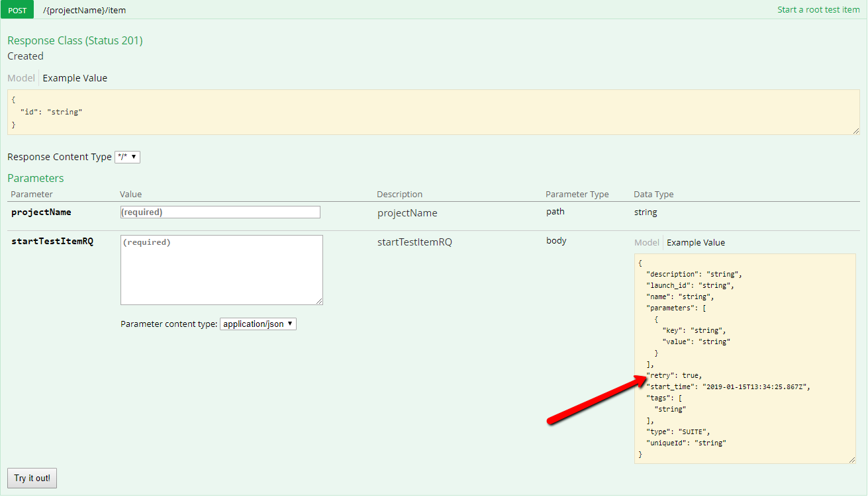Image resolution: width=868 pixels, height=497 pixels.
Task: Click the projectName required input field
Action: pos(220,212)
